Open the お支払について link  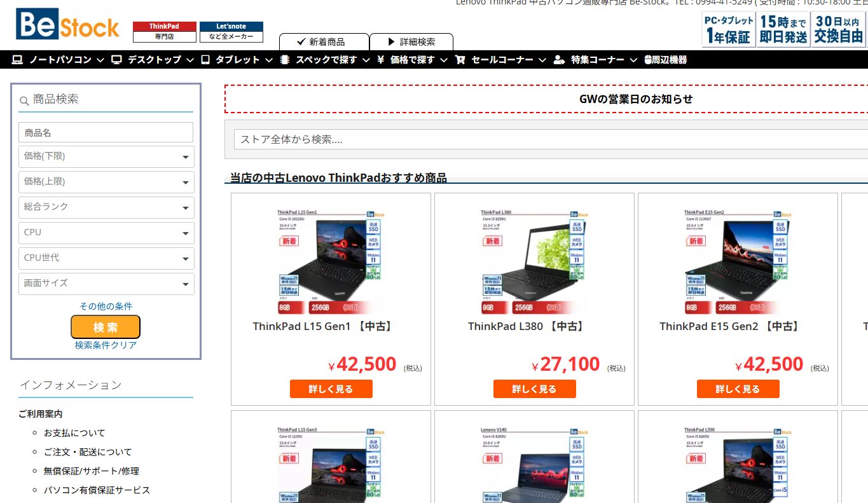pyautogui.click(x=74, y=433)
